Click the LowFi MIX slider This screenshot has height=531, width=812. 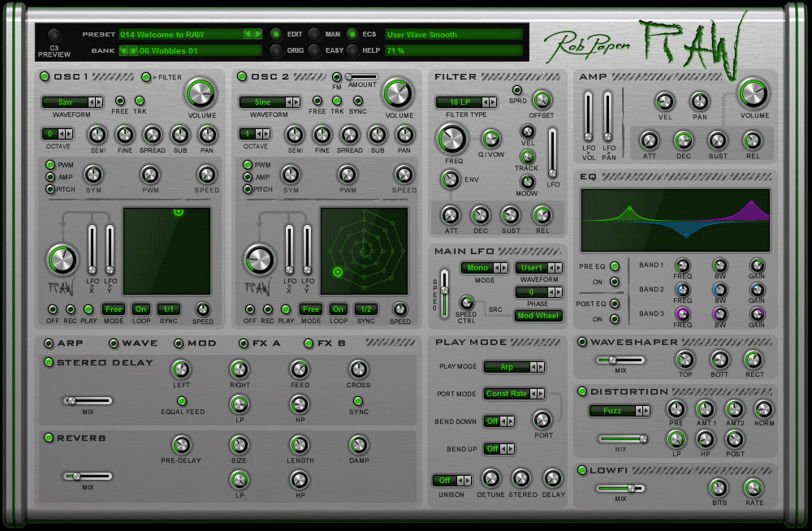click(x=620, y=488)
